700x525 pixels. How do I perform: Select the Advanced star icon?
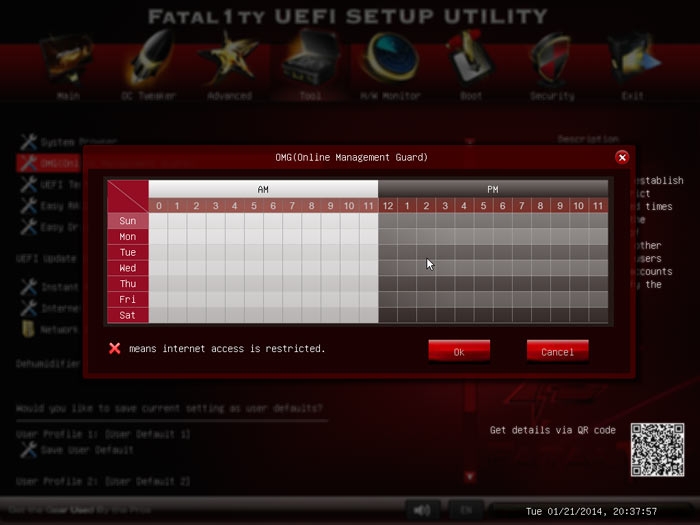[229, 60]
